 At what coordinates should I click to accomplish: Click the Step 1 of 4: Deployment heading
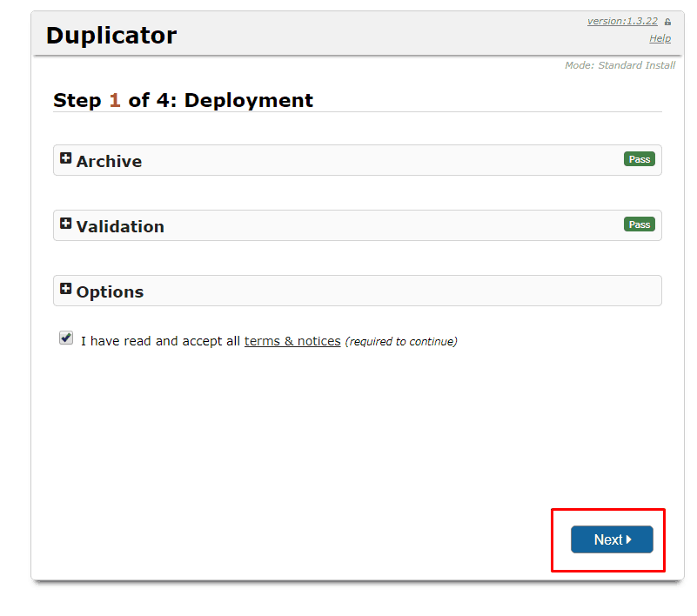(x=183, y=100)
